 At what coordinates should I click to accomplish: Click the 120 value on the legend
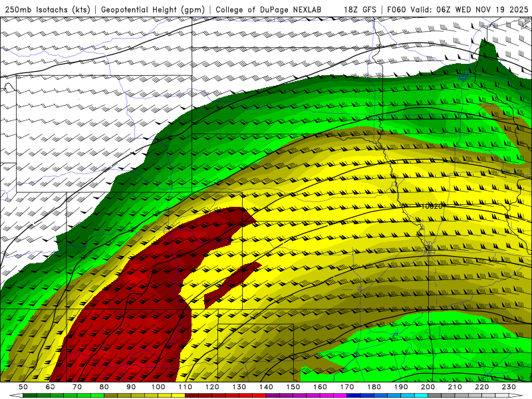coord(212,387)
